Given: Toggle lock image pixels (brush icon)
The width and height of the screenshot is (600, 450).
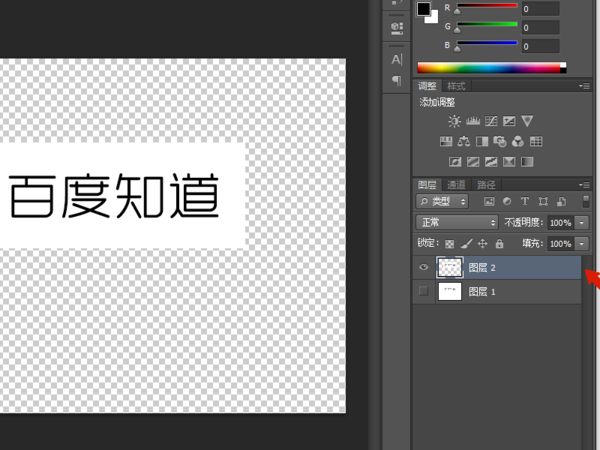Looking at the screenshot, I should pyautogui.click(x=466, y=243).
